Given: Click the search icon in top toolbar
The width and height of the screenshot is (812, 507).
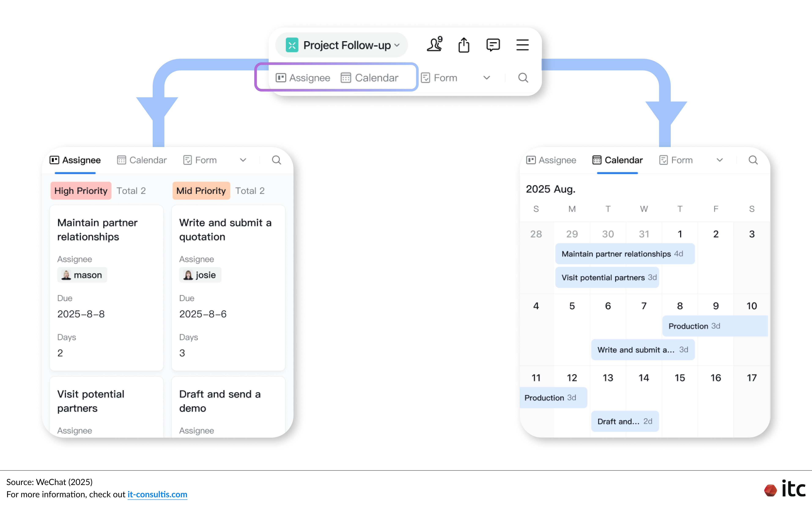Looking at the screenshot, I should coord(523,78).
